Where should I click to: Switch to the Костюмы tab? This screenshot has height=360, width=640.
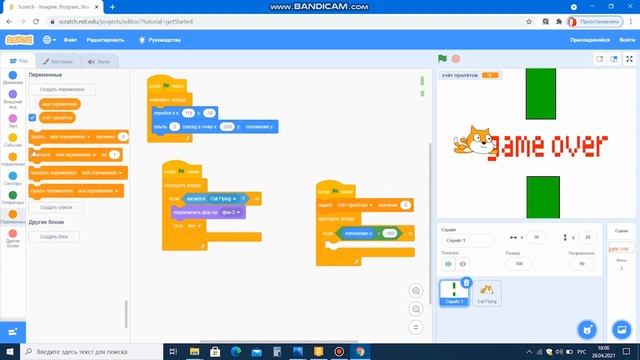pyautogui.click(x=58, y=61)
